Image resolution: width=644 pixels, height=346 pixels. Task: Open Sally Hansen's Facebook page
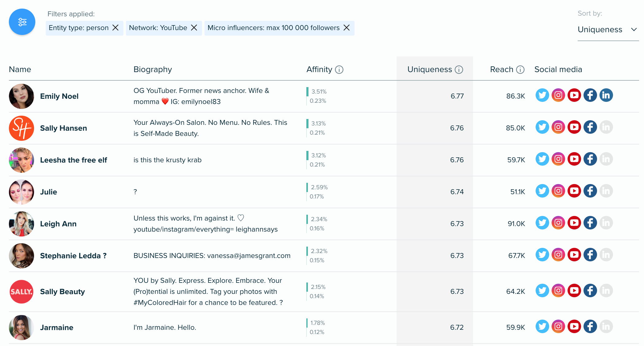(x=590, y=127)
